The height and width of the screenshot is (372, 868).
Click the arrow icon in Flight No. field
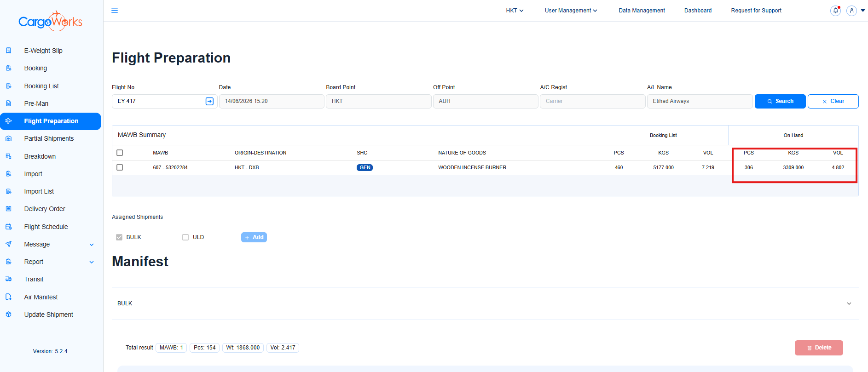[209, 101]
